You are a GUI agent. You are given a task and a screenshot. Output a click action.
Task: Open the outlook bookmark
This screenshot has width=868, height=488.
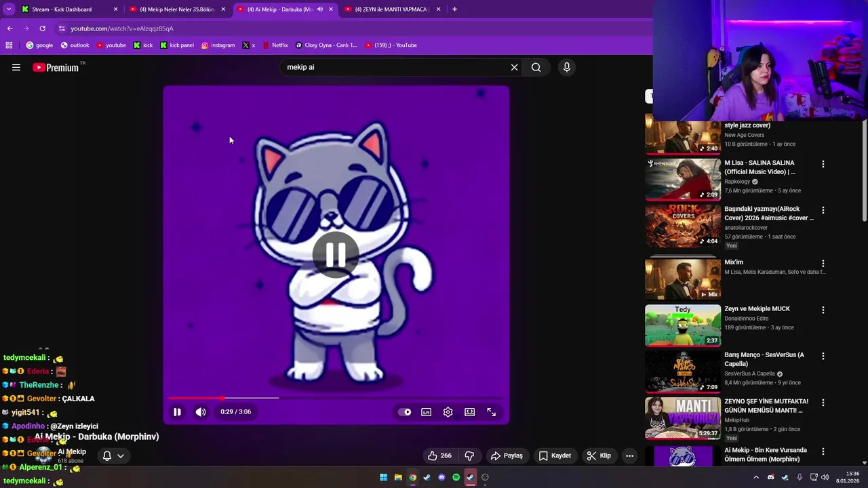(75, 45)
